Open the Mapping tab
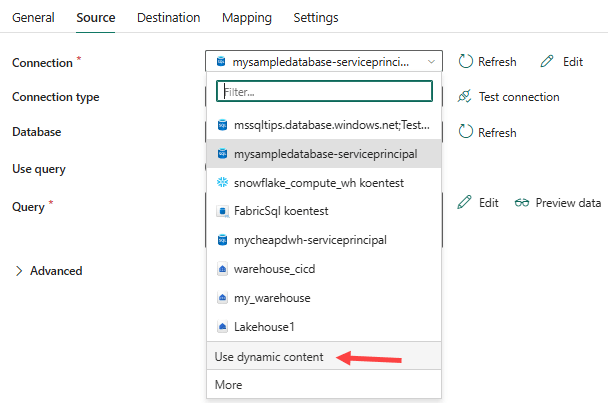608x403 pixels. [246, 18]
